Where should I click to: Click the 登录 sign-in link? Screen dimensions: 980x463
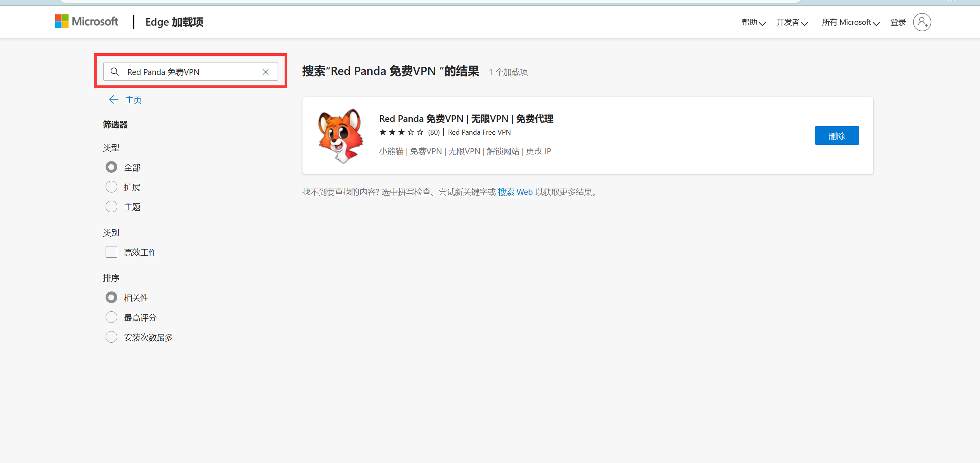pos(898,23)
